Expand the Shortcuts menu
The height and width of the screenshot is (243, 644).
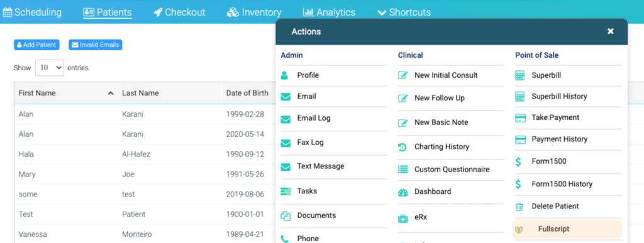coord(404,13)
